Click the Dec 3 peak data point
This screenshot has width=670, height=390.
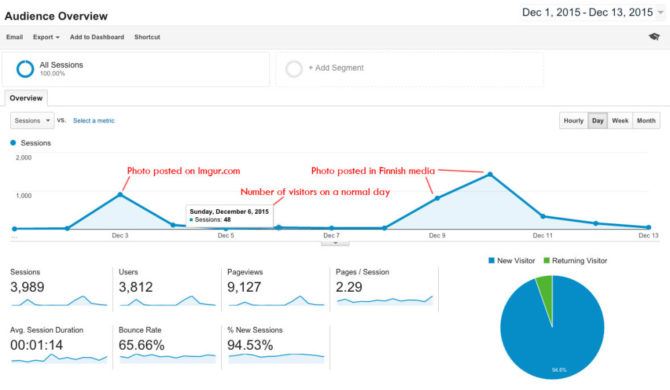120,194
